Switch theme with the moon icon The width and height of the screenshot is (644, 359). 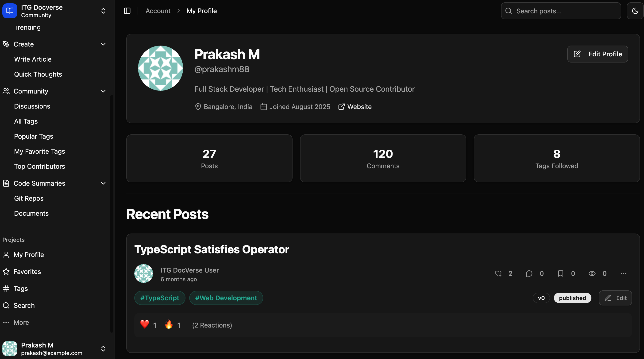(635, 11)
